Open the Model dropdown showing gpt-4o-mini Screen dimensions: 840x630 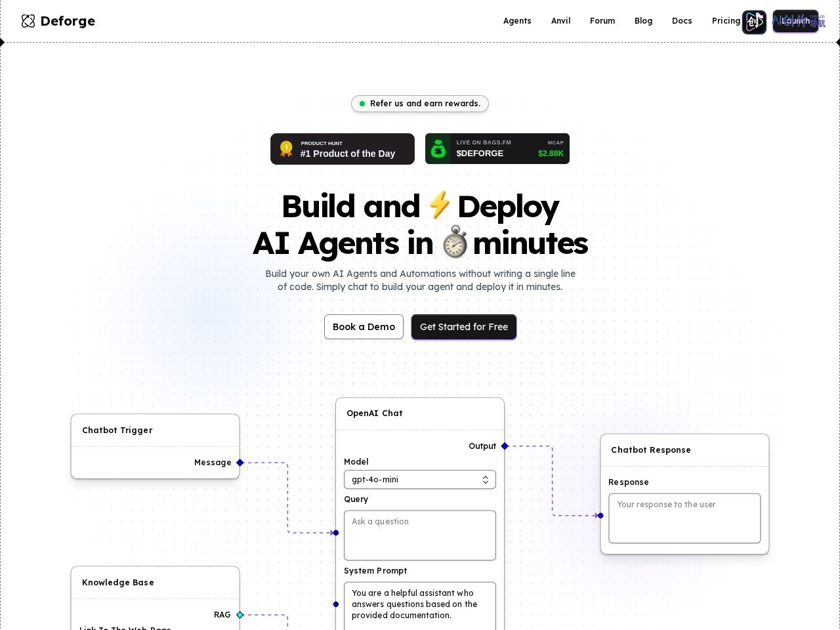tap(420, 480)
